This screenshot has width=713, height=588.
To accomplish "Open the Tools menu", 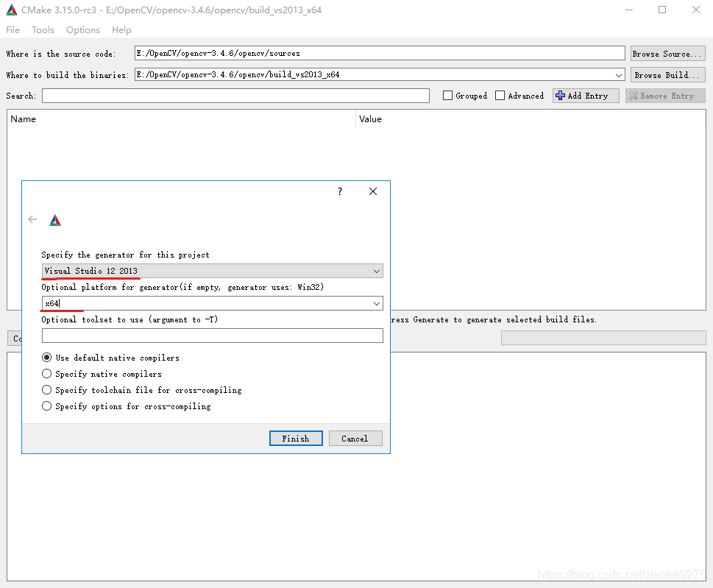I will 43,30.
